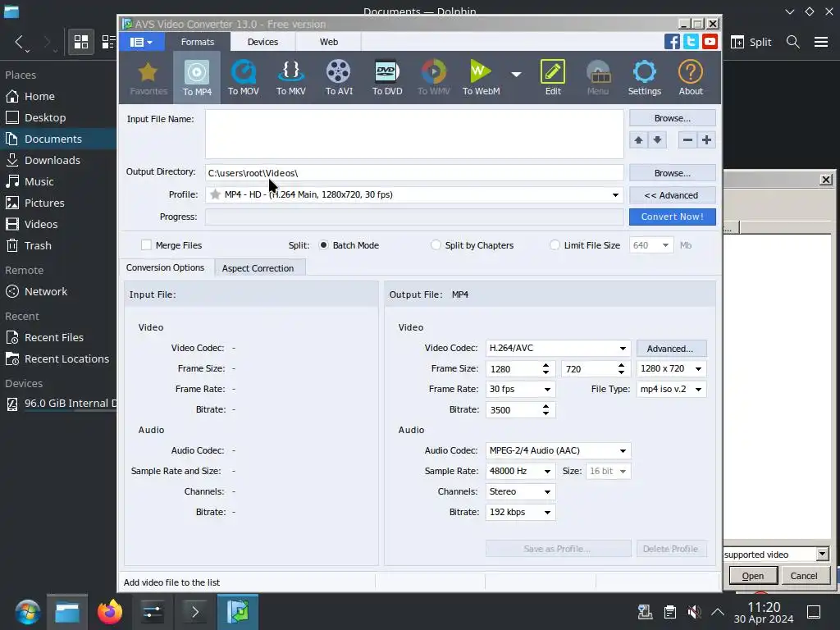
Task: Select the Limit File Size option
Action: point(555,244)
